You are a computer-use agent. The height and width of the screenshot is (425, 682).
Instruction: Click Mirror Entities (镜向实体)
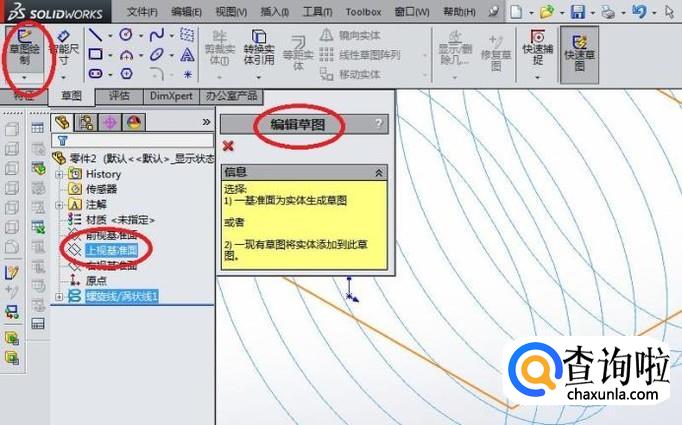coord(350,35)
